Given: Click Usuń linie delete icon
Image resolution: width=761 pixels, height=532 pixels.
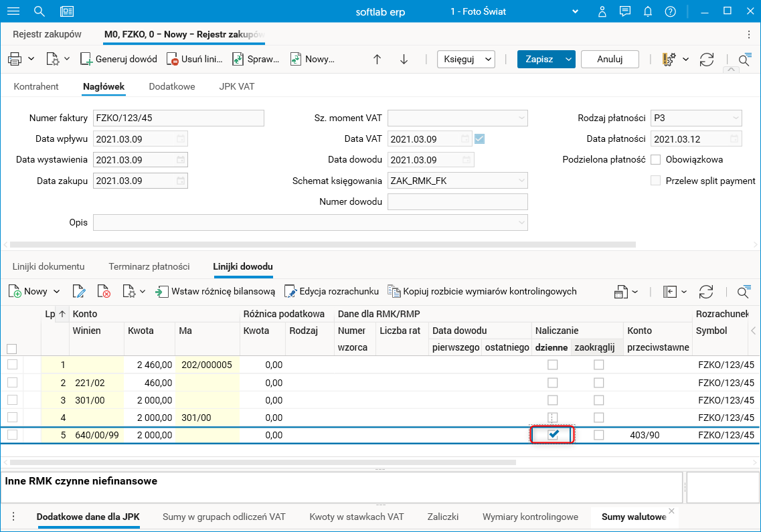Looking at the screenshot, I should tap(172, 59).
